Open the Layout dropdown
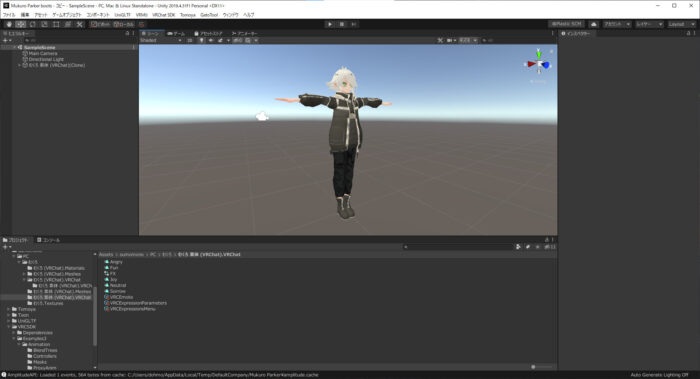The width and height of the screenshot is (700, 379). point(681,24)
